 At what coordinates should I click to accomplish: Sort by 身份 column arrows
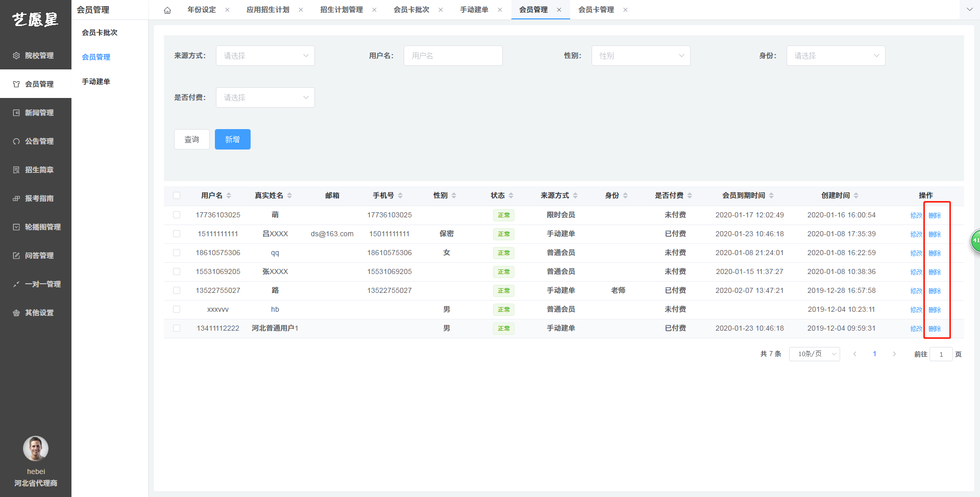pyautogui.click(x=625, y=195)
